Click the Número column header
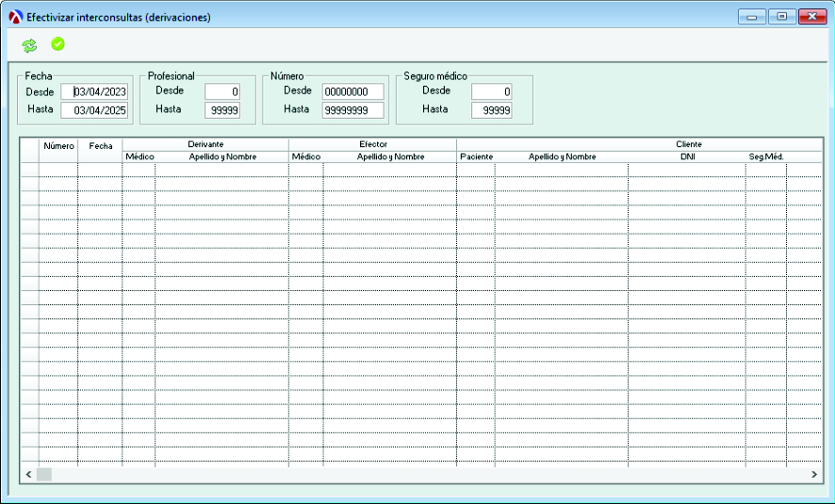The height and width of the screenshot is (504, 835). (58, 147)
